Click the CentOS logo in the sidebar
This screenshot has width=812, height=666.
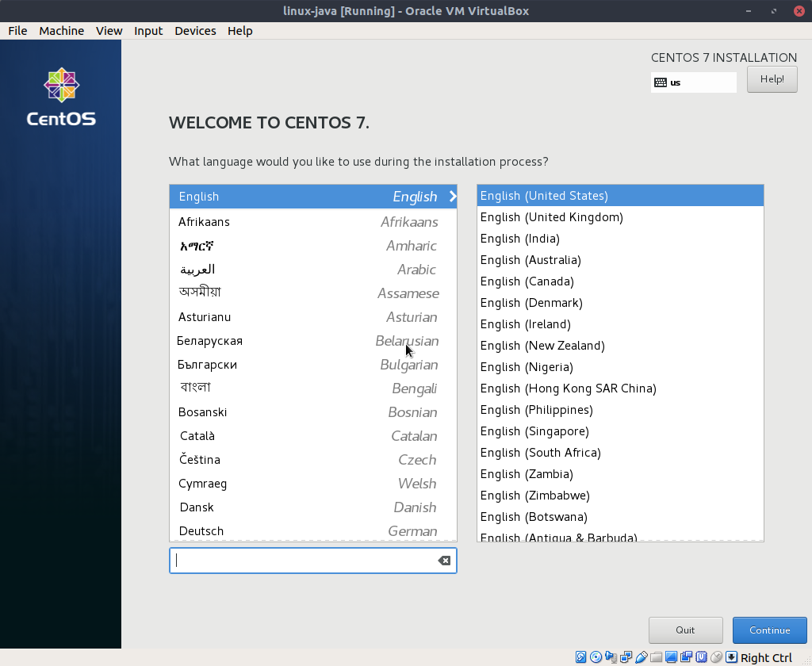(61, 97)
